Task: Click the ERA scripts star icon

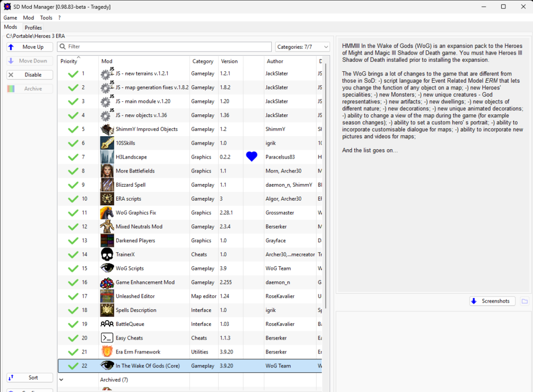Action: pos(107,199)
